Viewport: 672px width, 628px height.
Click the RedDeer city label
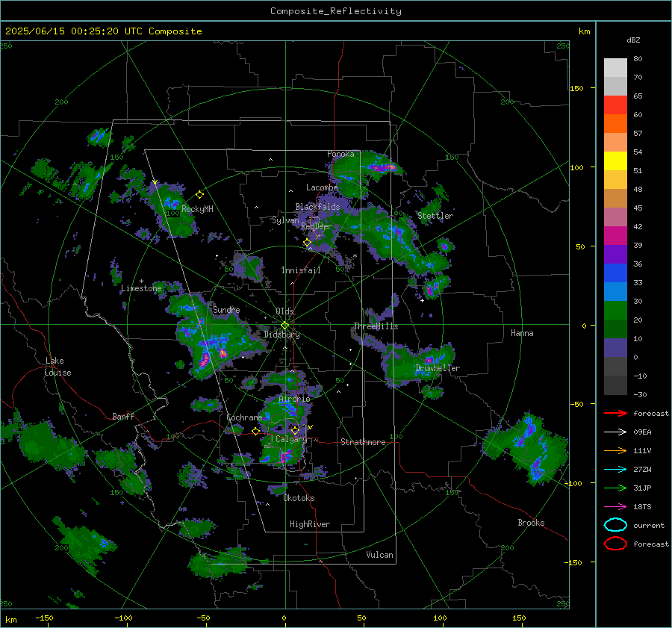(317, 226)
